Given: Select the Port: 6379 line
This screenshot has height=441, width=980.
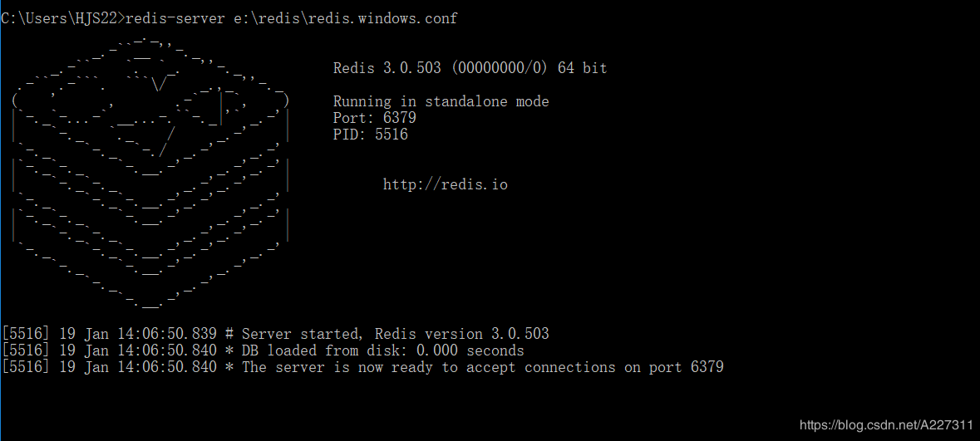Looking at the screenshot, I should click(374, 118).
